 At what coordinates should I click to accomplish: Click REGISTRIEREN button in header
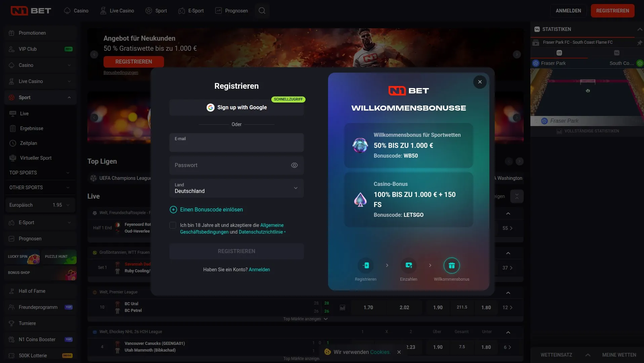tap(612, 11)
